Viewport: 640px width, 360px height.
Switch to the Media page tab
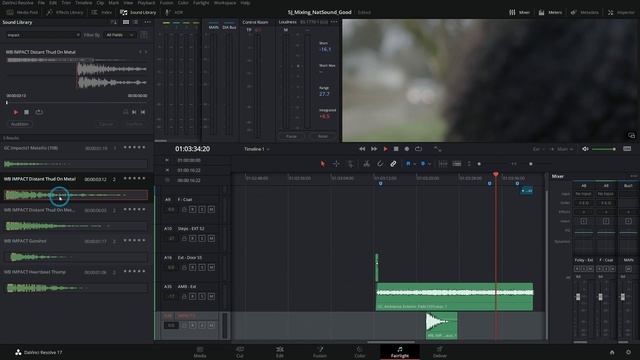pos(200,352)
